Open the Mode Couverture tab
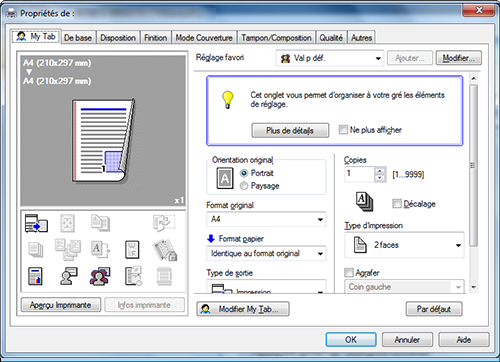 tap(204, 38)
